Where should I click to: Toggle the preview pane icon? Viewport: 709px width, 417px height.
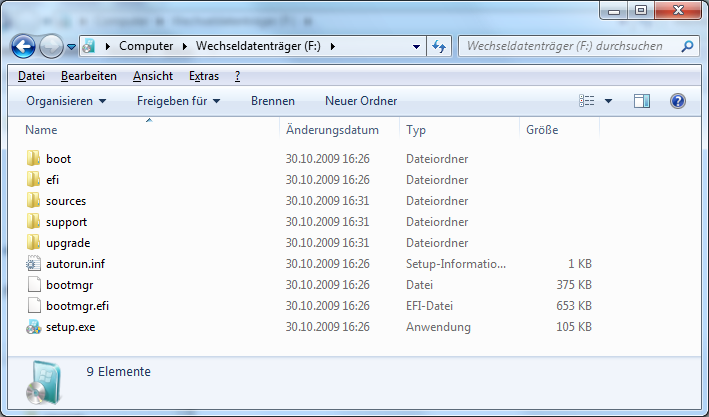click(642, 101)
